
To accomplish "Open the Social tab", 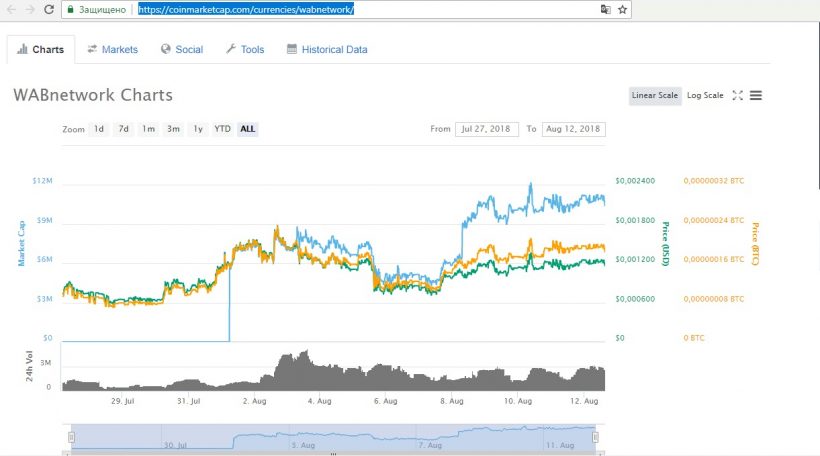I will [x=181, y=49].
